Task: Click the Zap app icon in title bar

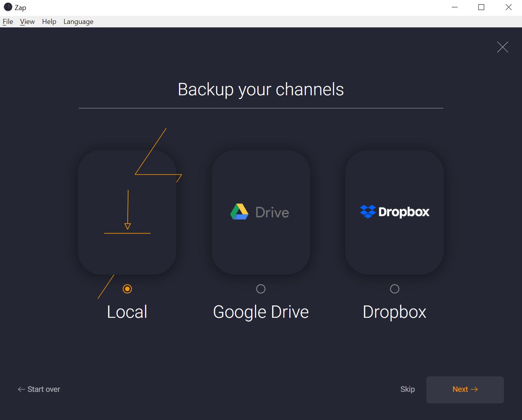Action: 8,7
